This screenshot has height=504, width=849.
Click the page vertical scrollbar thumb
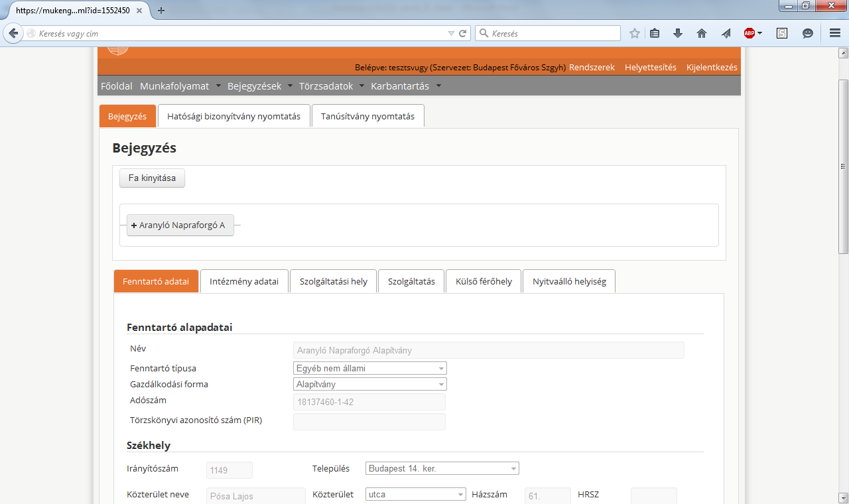coord(843,166)
